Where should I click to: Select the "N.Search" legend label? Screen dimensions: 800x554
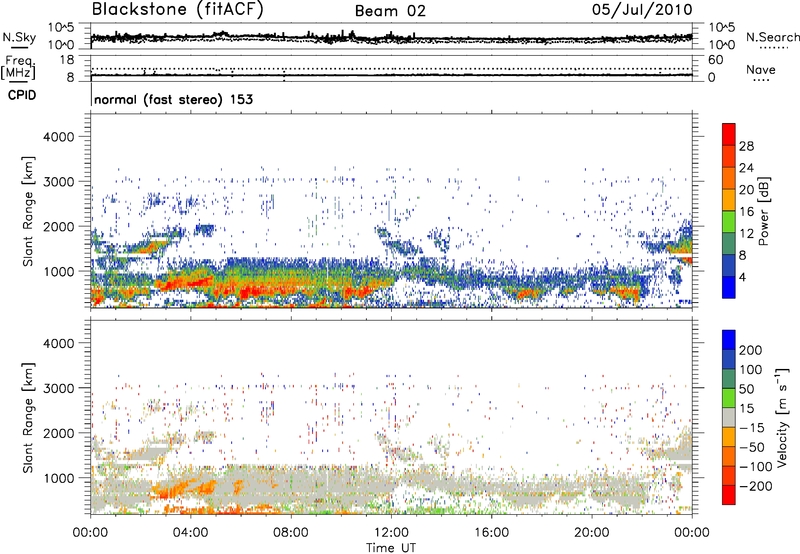773,37
